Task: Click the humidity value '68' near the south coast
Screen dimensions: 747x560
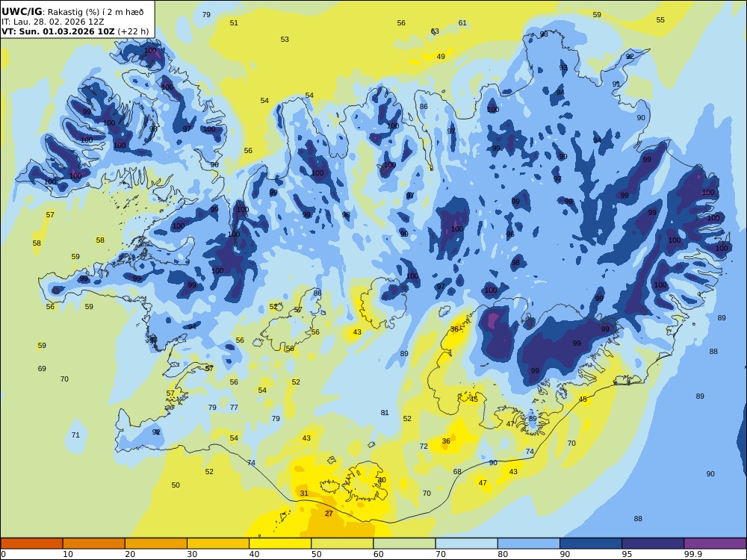Action: click(457, 472)
